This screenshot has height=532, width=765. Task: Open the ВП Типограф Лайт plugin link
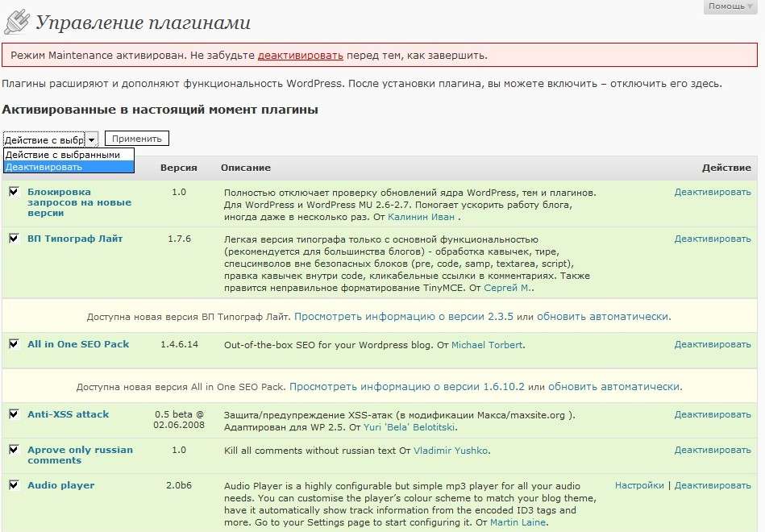click(x=75, y=239)
